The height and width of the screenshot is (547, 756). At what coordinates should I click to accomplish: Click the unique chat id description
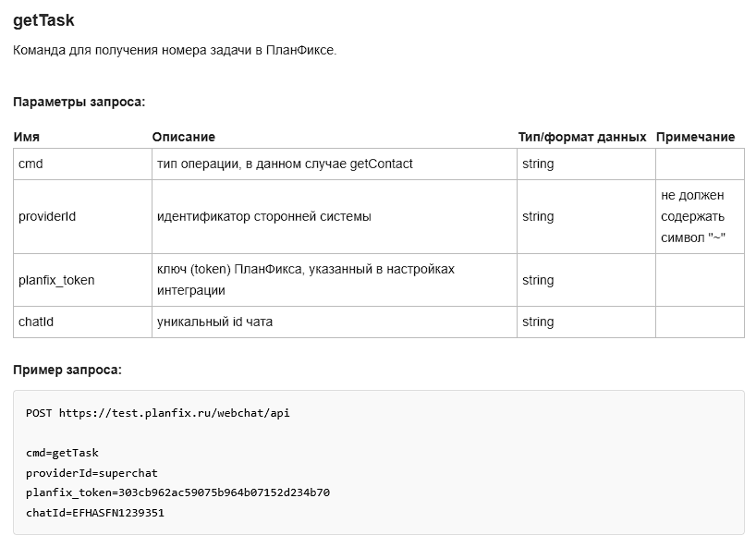pos(214,322)
